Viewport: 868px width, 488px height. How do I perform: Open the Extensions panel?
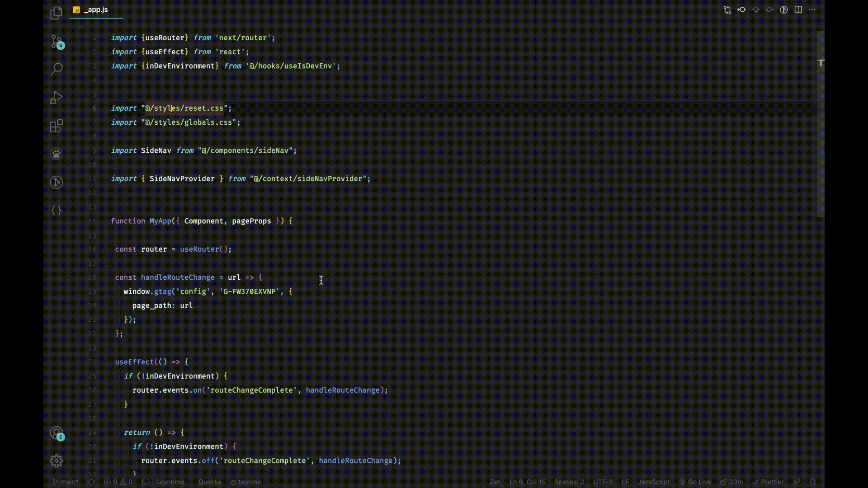pyautogui.click(x=56, y=126)
